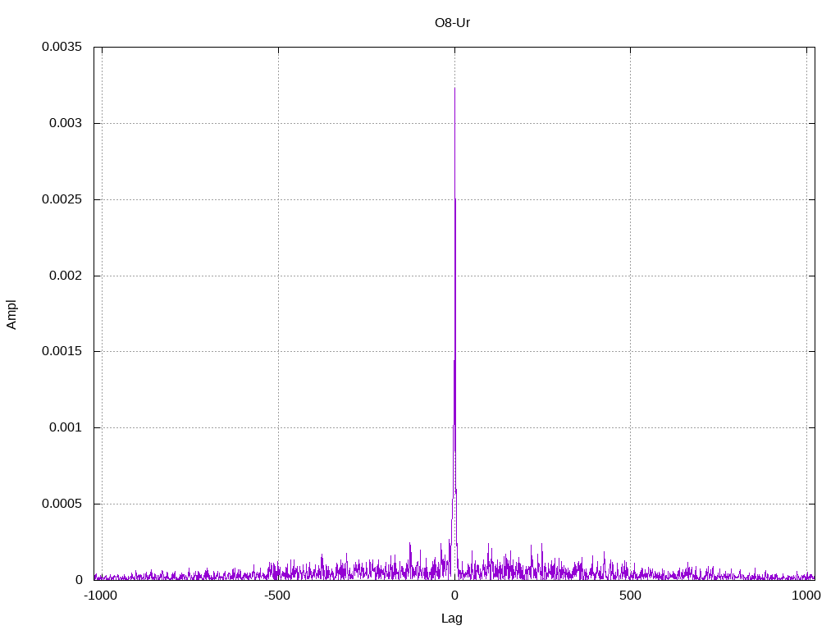Click the y-axis tick label 0.0025
Screen dimensions: 840x630
pyautogui.click(x=62, y=199)
